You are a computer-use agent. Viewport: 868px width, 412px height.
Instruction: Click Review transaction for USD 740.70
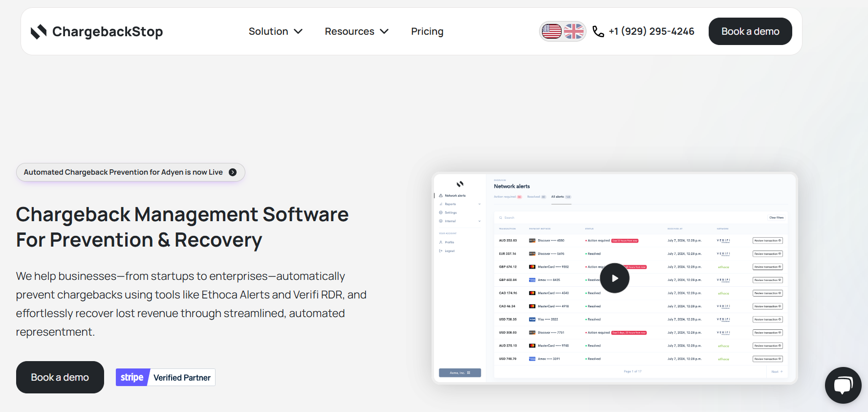point(768,359)
